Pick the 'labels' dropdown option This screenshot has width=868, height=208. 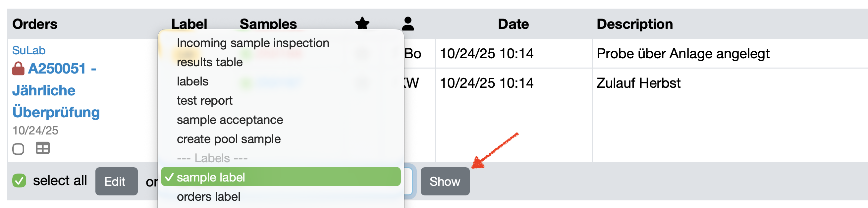(x=192, y=81)
